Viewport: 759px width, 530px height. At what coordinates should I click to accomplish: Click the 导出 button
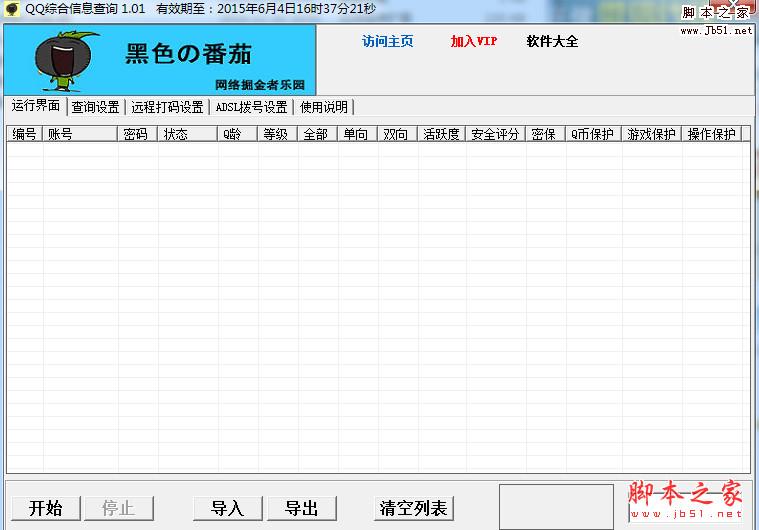(302, 508)
